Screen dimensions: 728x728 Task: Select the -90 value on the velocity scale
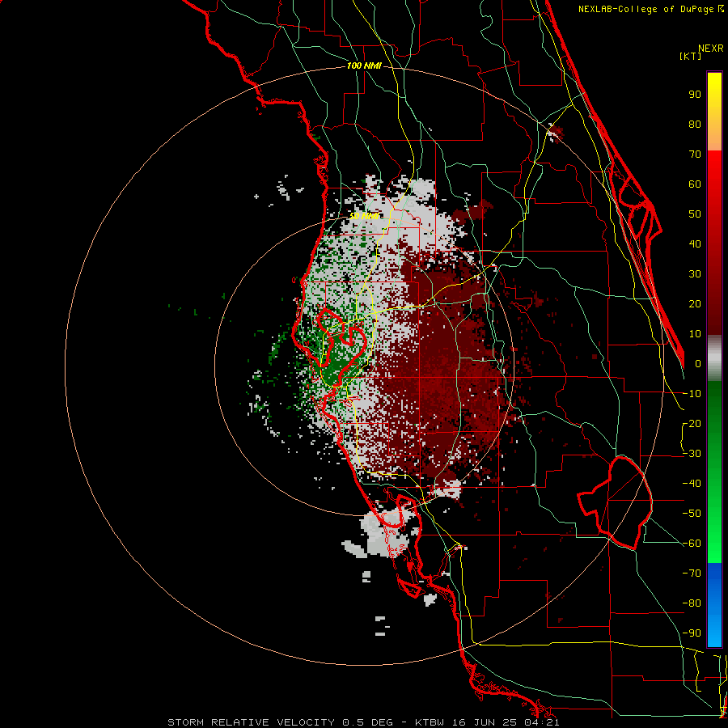coord(692,633)
